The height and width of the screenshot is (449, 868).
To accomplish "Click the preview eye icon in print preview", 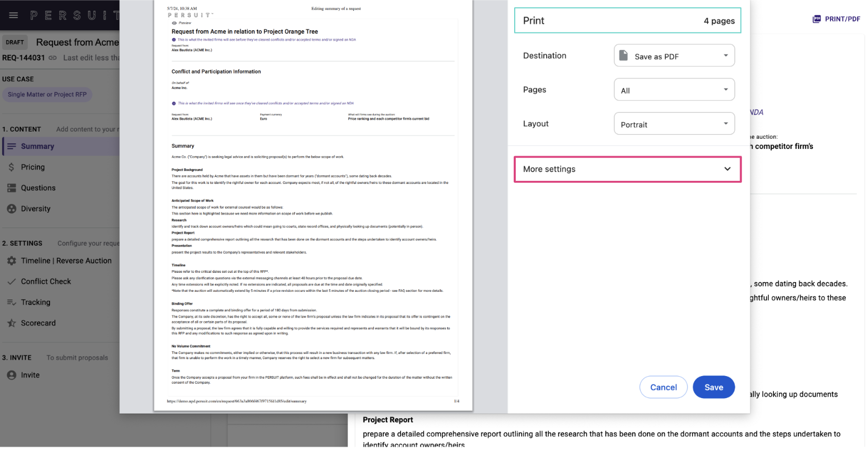I will click(174, 23).
